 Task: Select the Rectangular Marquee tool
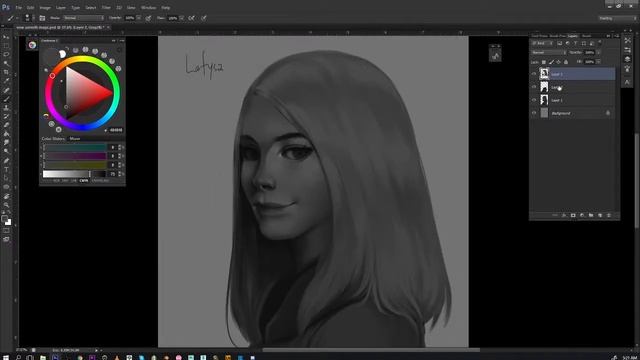[x=6, y=46]
